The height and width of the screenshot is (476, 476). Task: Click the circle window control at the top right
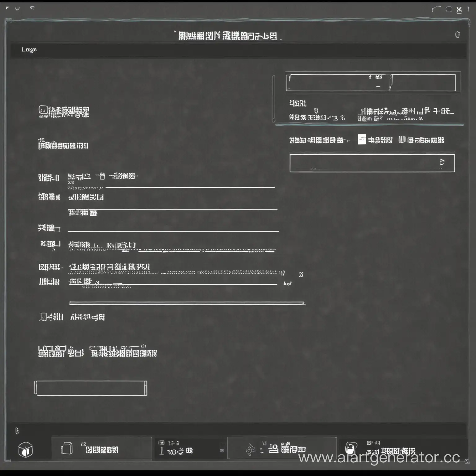coord(449,9)
